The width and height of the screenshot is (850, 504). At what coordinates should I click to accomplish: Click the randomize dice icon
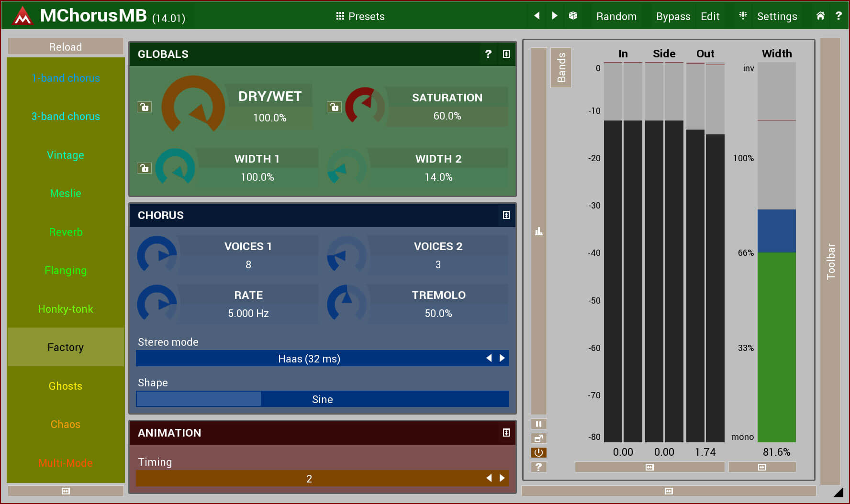coord(573,16)
